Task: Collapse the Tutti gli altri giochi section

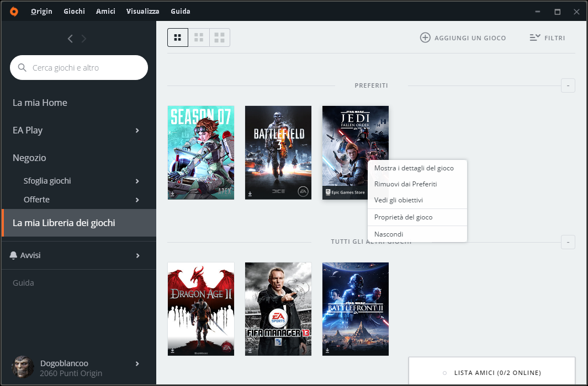Action: coord(568,242)
